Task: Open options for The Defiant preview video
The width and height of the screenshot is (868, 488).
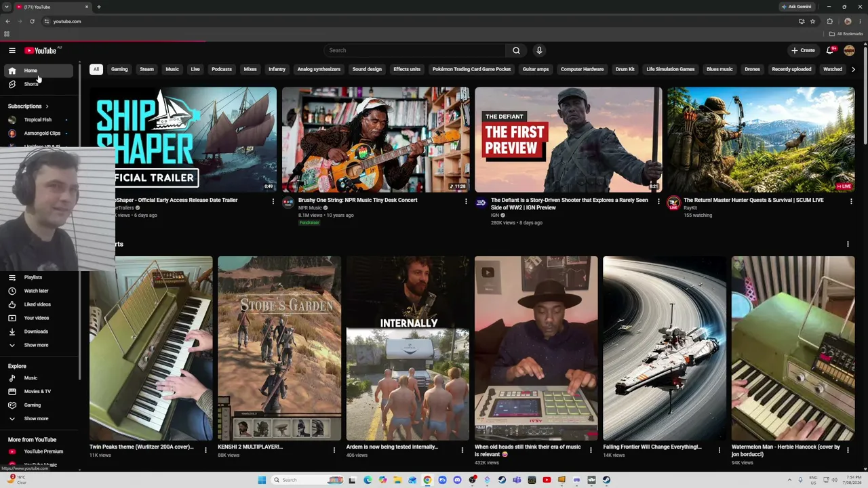Action: [x=658, y=201]
